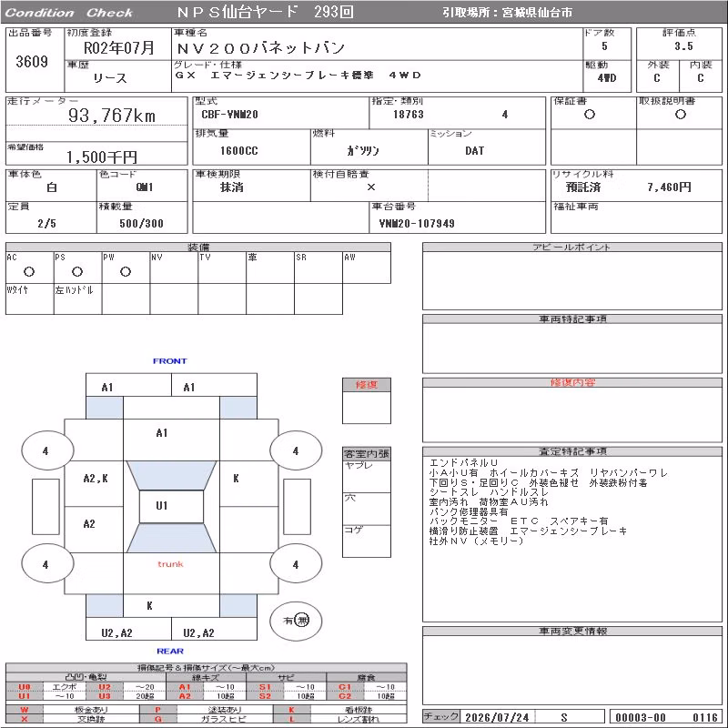This screenshot has height=728, width=728.
Task: Click the red 修復内容 section header
Action: point(572,382)
